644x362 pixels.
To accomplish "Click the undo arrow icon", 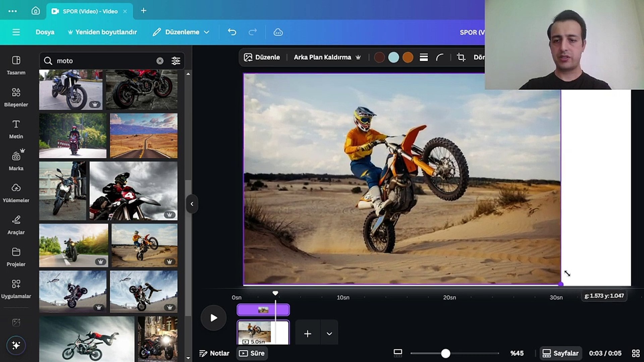I will [232, 32].
